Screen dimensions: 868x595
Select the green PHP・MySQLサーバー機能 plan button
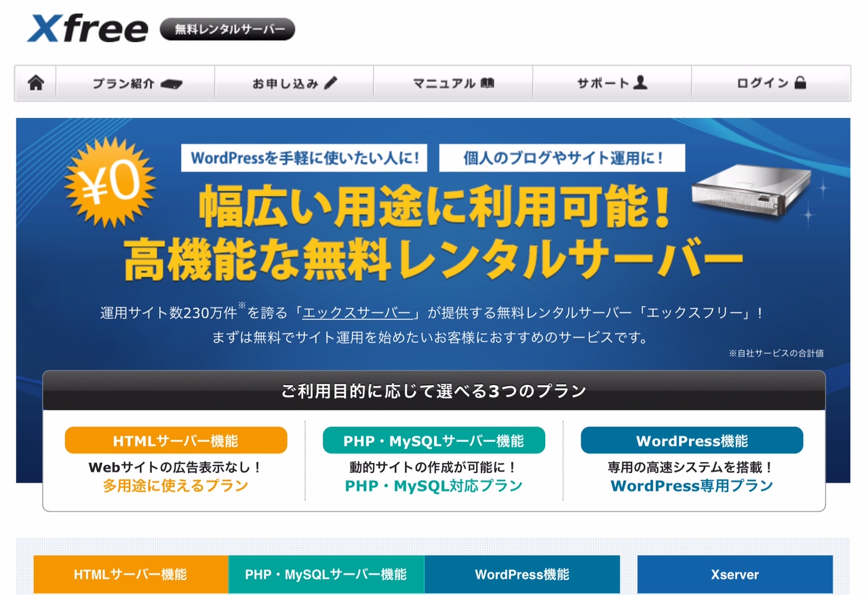coord(434,440)
